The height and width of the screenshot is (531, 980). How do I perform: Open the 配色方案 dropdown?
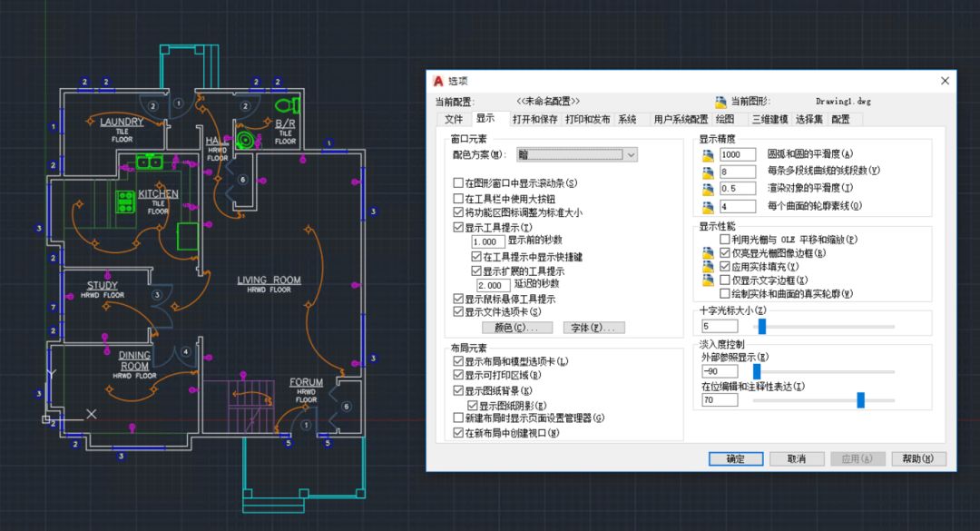630,155
